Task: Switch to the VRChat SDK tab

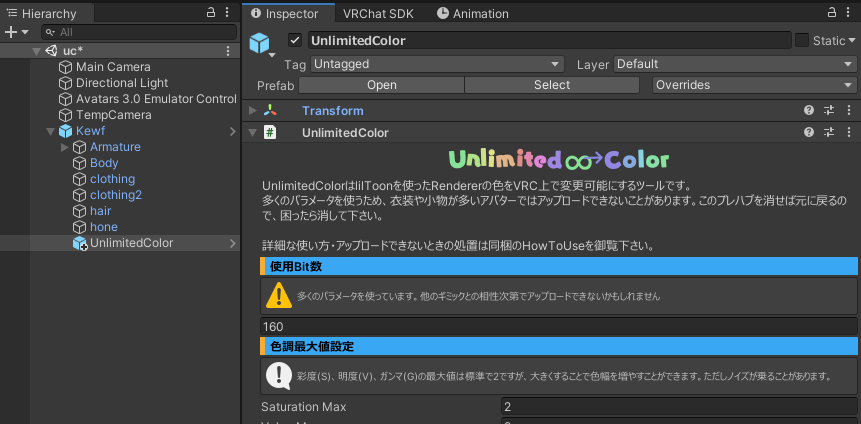Action: coord(378,14)
